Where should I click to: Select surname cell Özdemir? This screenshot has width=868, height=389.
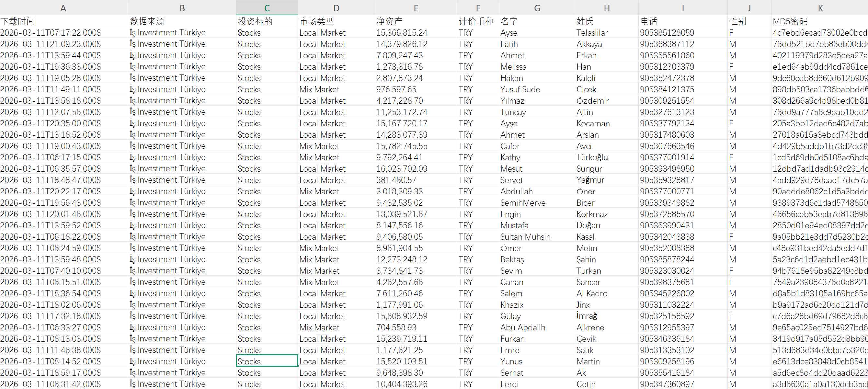[607, 101]
